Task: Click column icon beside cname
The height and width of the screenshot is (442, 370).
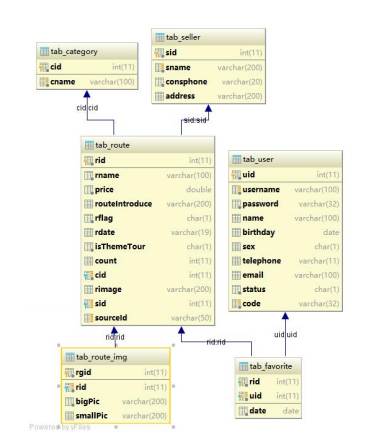Action: point(44,82)
